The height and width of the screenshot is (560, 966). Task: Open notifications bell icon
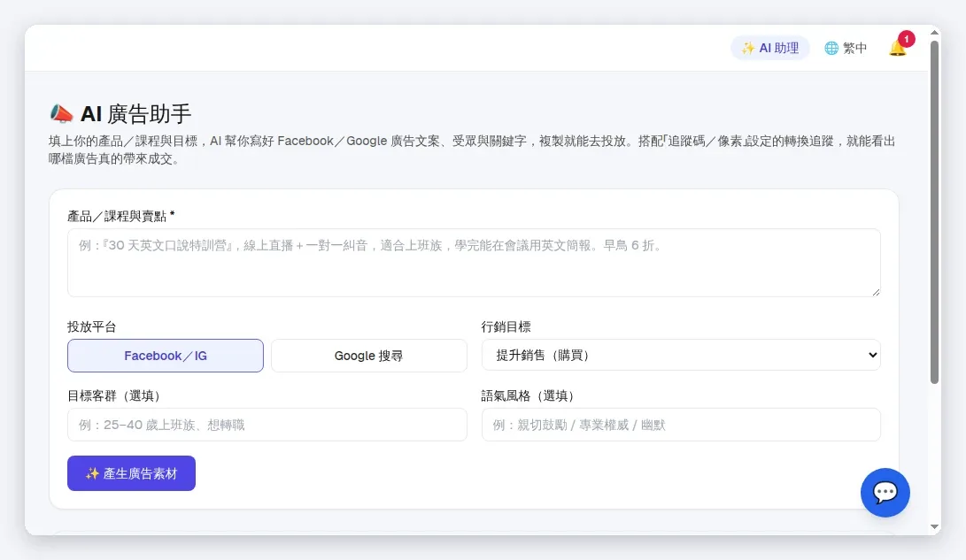pyautogui.click(x=898, y=48)
